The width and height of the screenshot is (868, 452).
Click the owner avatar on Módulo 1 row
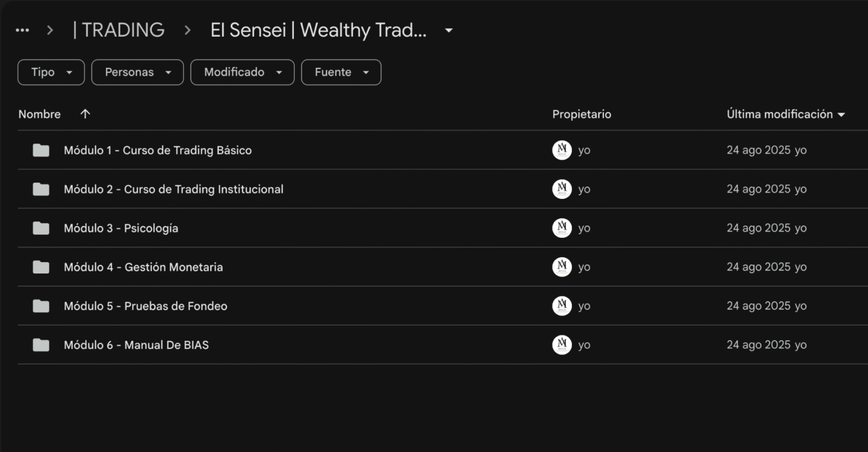562,150
